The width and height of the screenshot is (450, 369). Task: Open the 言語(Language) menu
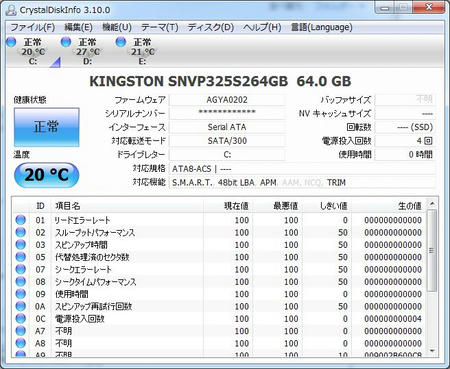(321, 27)
